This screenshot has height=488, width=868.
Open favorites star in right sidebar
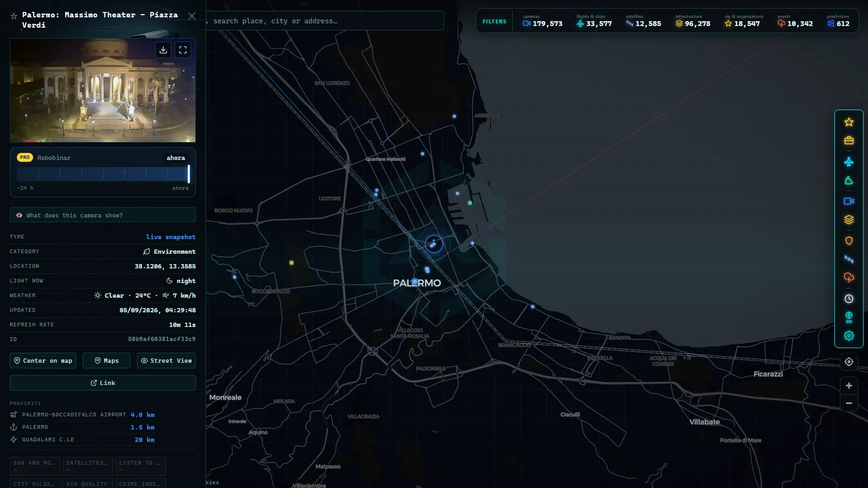[x=849, y=122]
